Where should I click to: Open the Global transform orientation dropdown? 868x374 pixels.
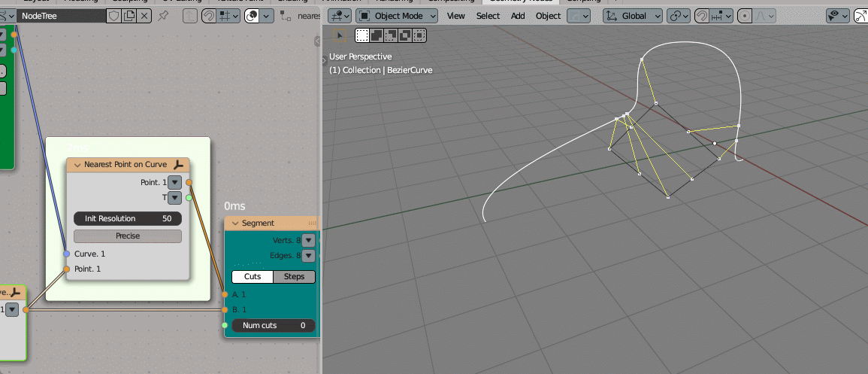pyautogui.click(x=634, y=15)
